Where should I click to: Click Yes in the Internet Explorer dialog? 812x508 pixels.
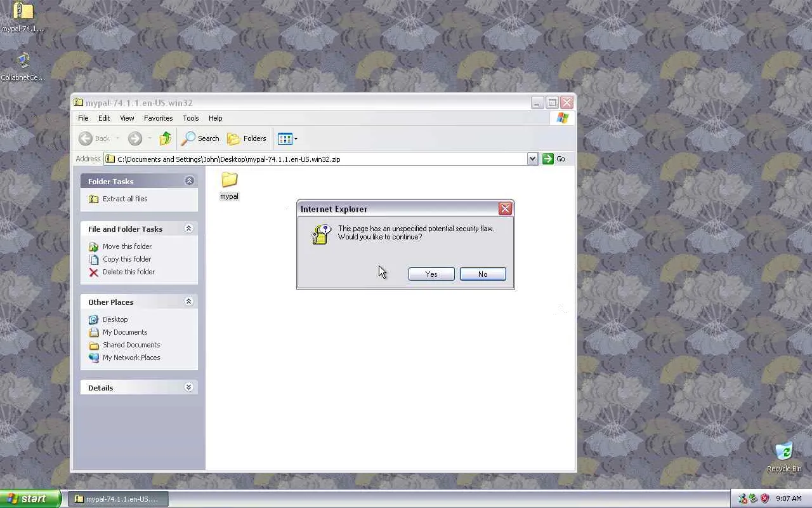[x=431, y=274]
